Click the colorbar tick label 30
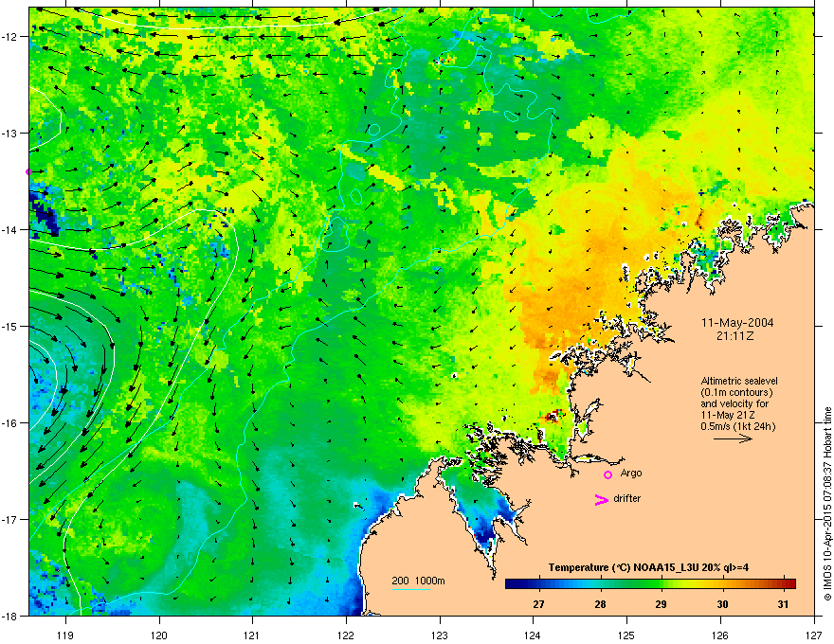Viewport: 834px width, 644px height. [722, 604]
